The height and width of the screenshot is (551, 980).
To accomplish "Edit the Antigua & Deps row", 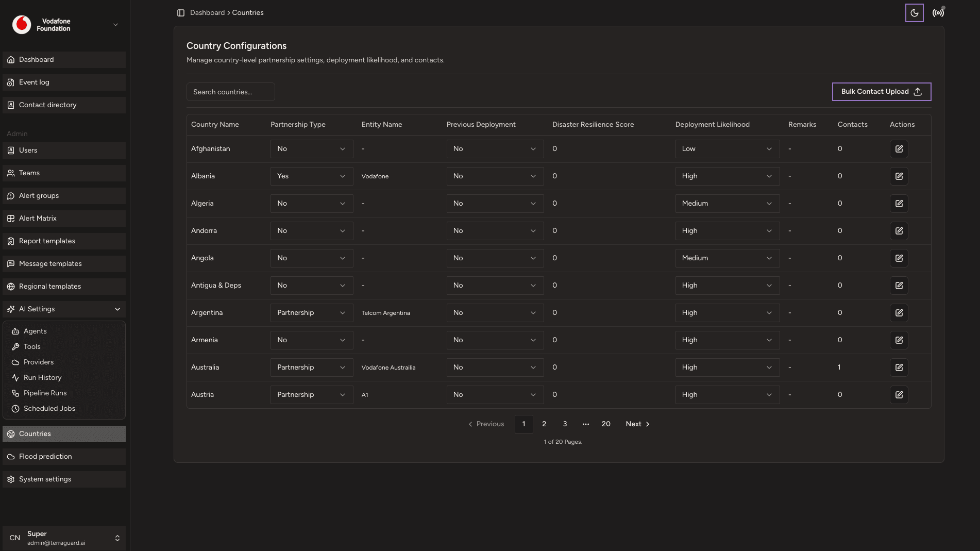I will coord(899,286).
